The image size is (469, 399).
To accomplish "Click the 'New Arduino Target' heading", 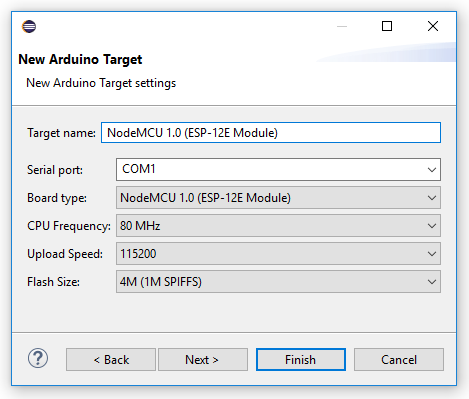I will tap(80, 59).
